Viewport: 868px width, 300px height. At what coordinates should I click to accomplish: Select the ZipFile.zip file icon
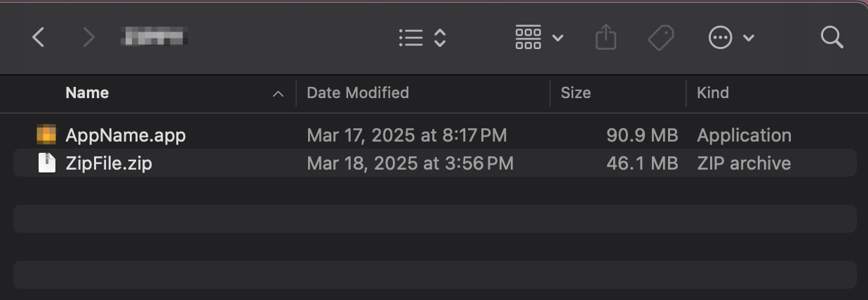(46, 163)
